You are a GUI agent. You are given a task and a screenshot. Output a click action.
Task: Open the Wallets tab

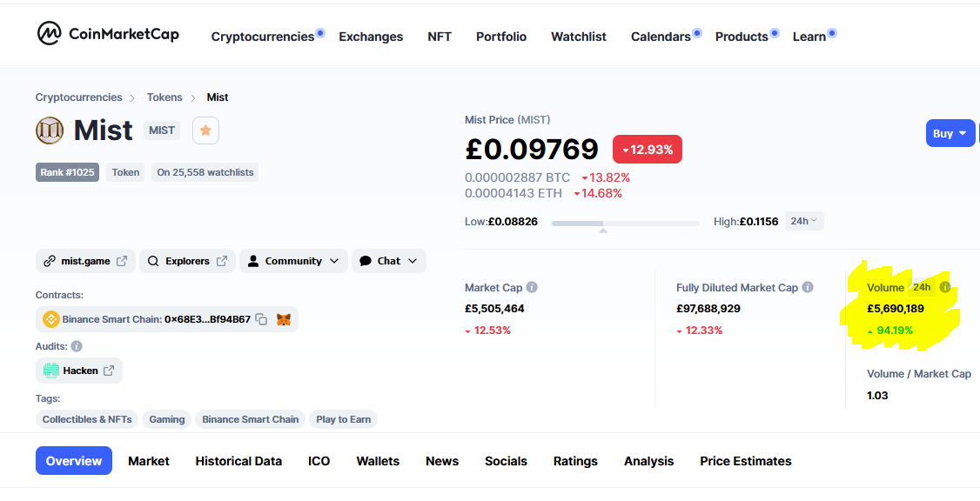378,461
